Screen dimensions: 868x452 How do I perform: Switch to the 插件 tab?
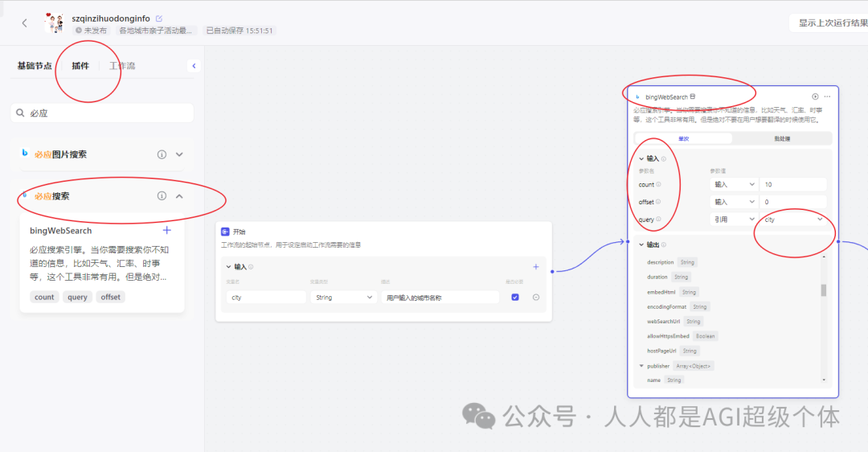click(x=80, y=66)
